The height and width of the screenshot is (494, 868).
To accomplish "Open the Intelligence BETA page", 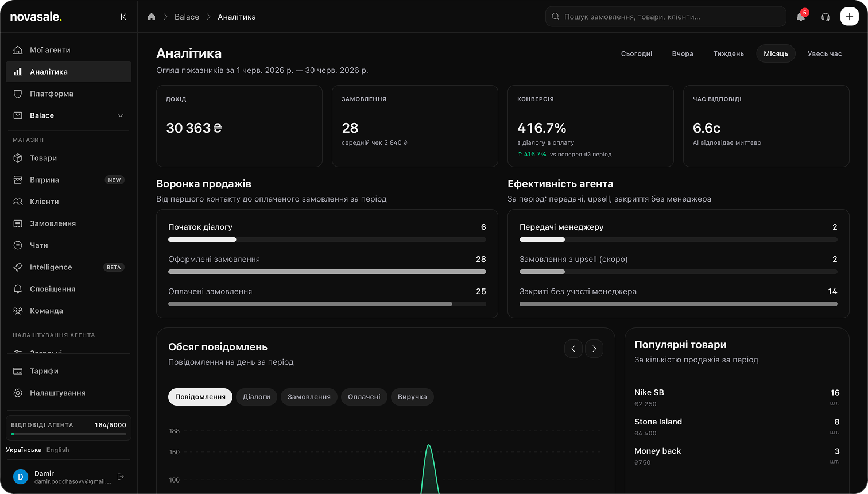I will tap(68, 267).
